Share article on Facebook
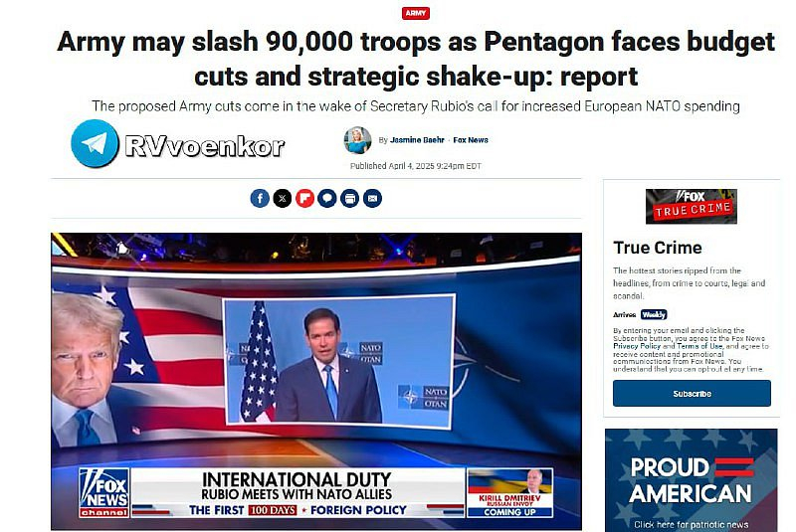The image size is (796, 532). [x=260, y=198]
